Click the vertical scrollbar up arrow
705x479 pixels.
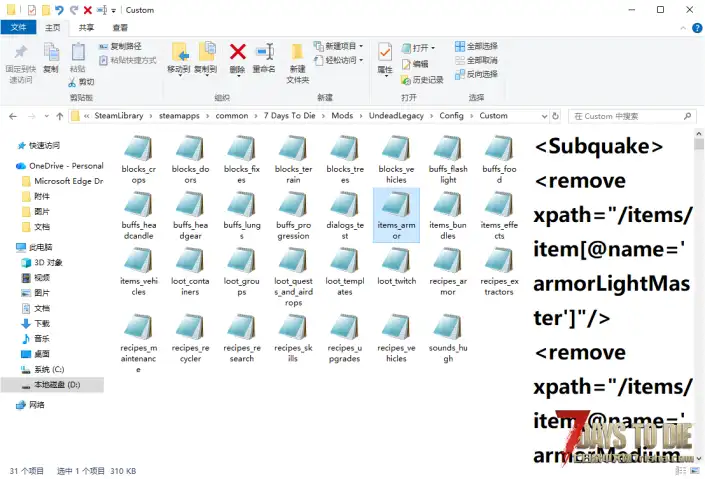(x=699, y=134)
